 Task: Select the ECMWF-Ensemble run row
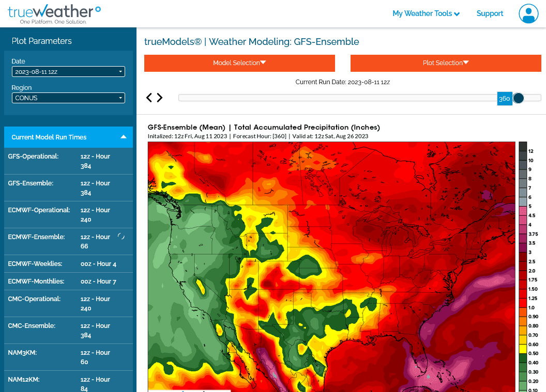[x=68, y=241]
